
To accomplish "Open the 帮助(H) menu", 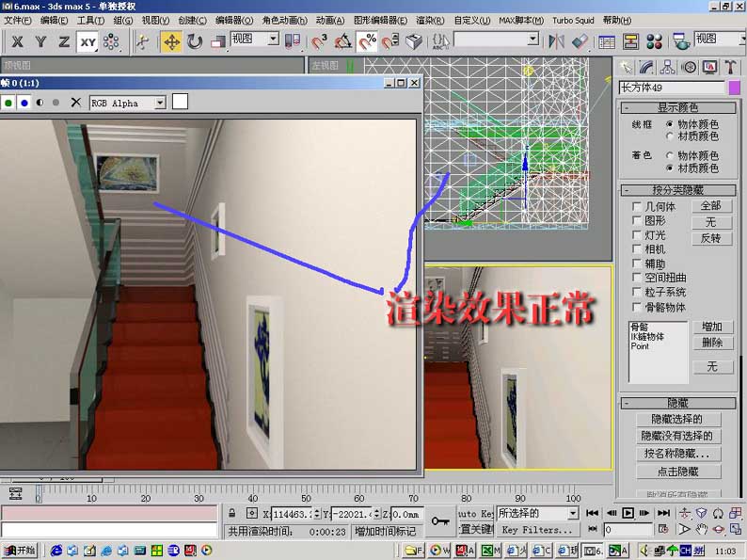I will coord(617,21).
